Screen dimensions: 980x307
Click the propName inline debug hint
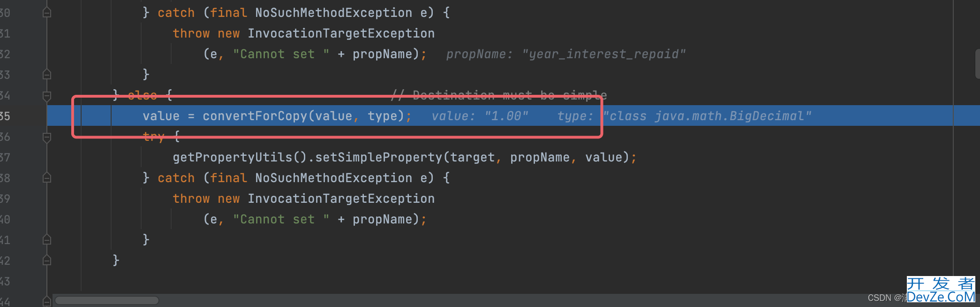click(565, 54)
